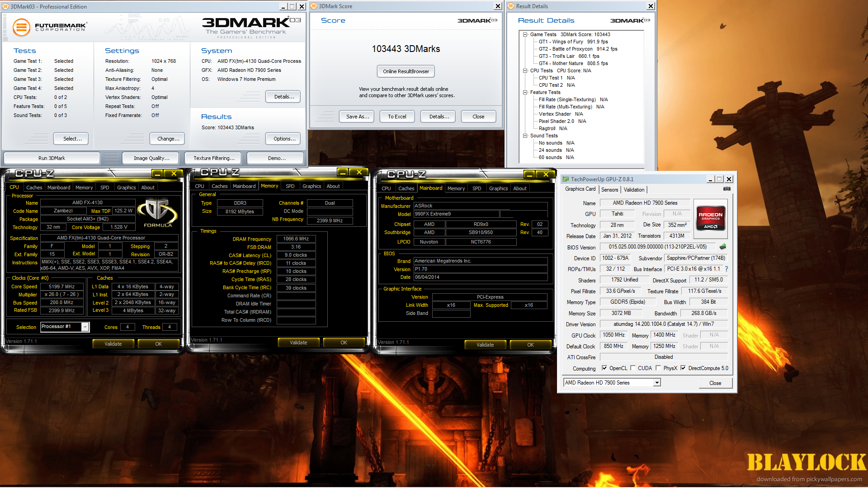Click the 3DMark Score window title icon

314,6
